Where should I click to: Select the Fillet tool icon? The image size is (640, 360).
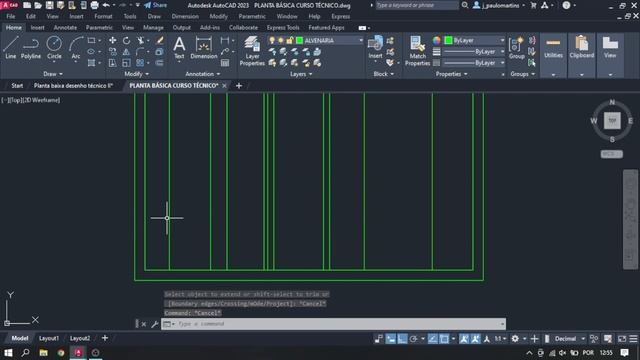140,52
